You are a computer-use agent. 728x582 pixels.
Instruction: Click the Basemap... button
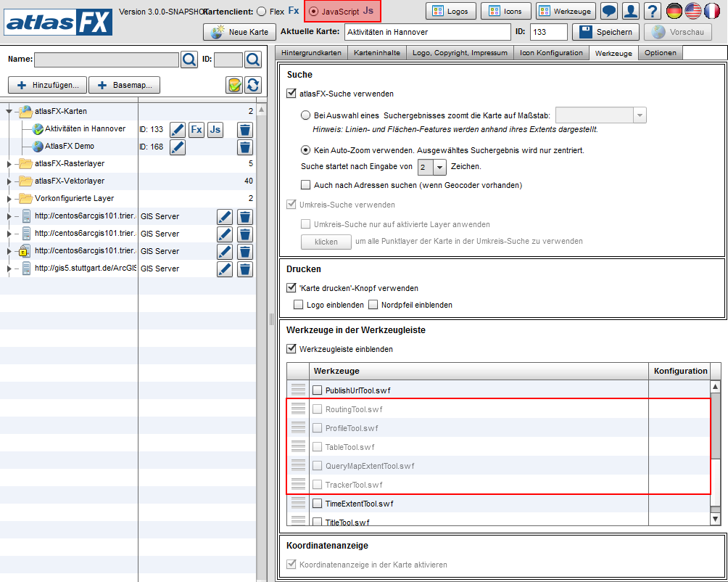click(x=125, y=85)
